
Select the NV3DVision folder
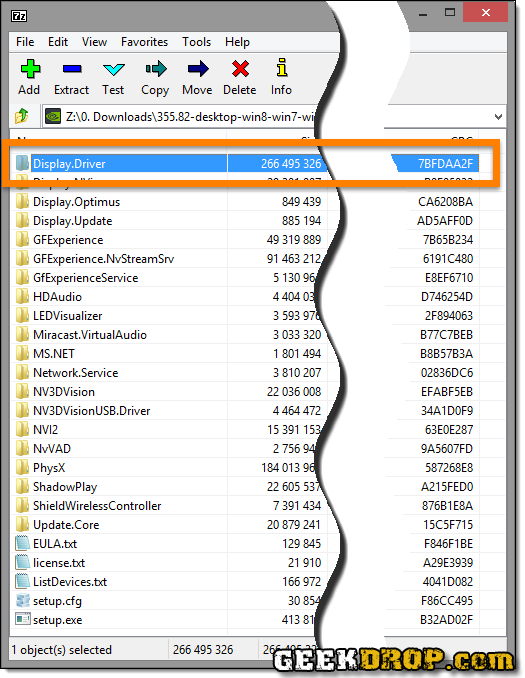[64, 392]
